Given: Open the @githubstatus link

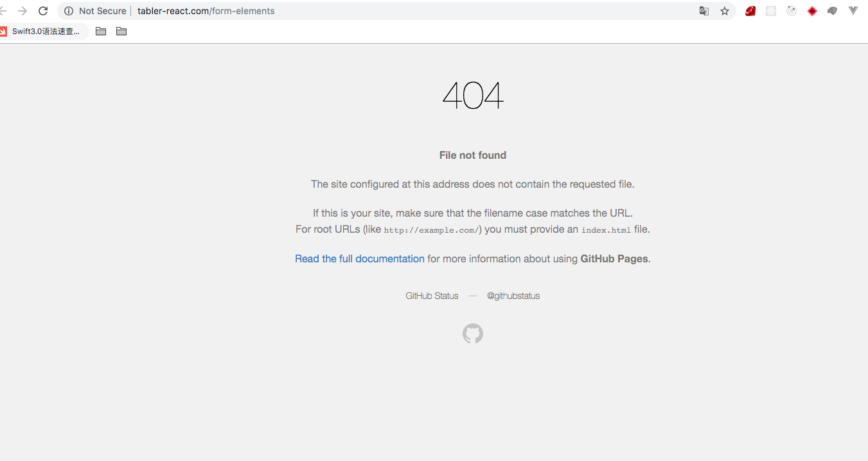Looking at the screenshot, I should click(x=513, y=296).
